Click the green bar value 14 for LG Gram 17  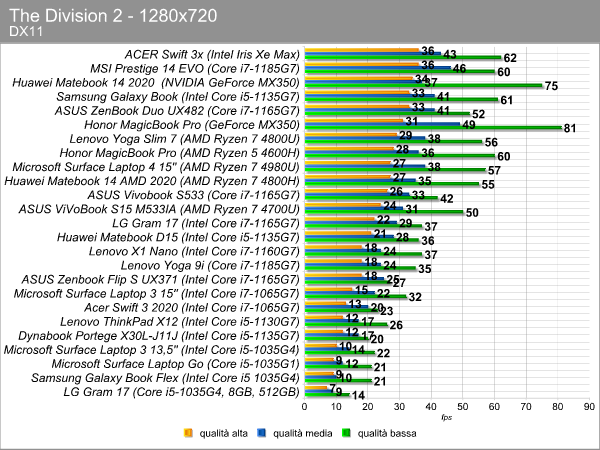tap(359, 396)
